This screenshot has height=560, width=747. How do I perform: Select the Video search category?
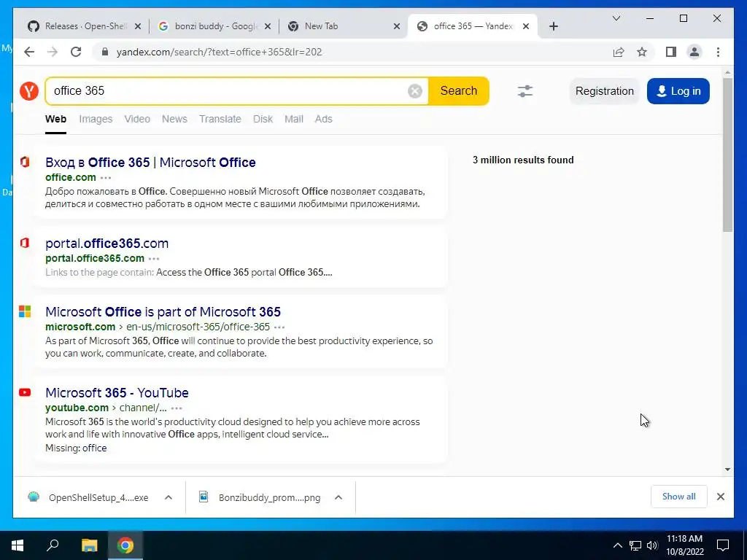137,119
